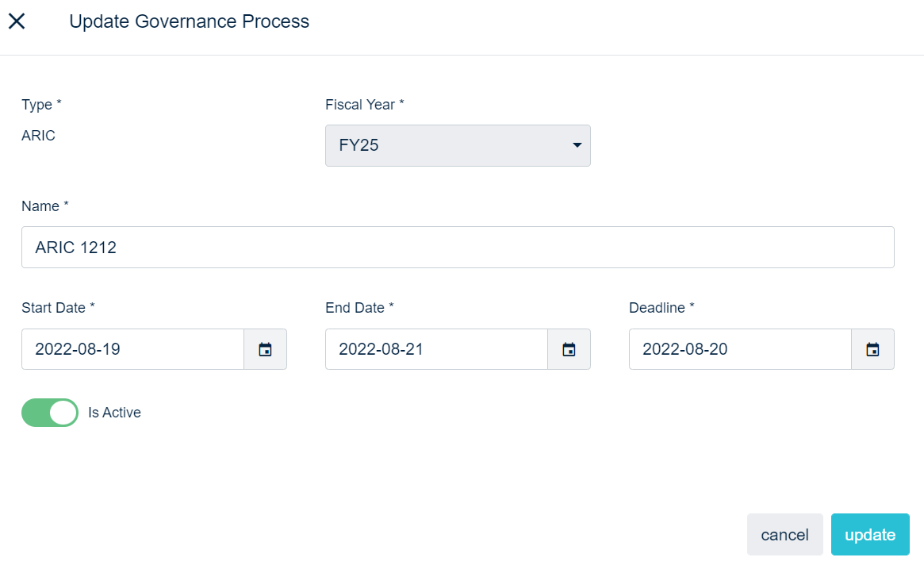Close the Update Governance Process dialog
Image resolution: width=924 pixels, height=565 pixels.
click(17, 21)
